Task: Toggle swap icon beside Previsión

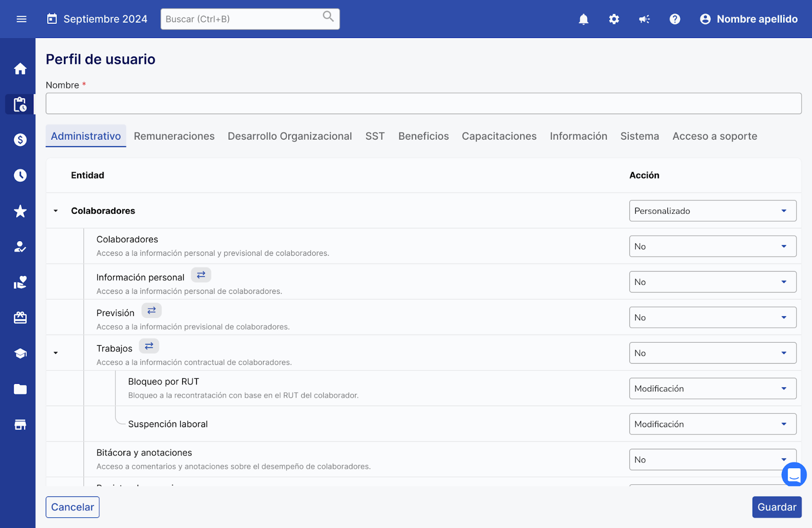Action: (151, 311)
